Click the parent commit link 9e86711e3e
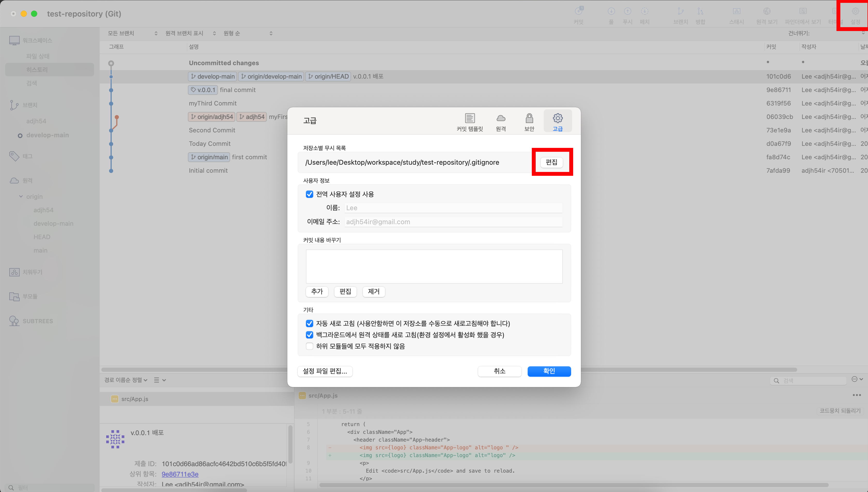The image size is (868, 492). pos(180,474)
